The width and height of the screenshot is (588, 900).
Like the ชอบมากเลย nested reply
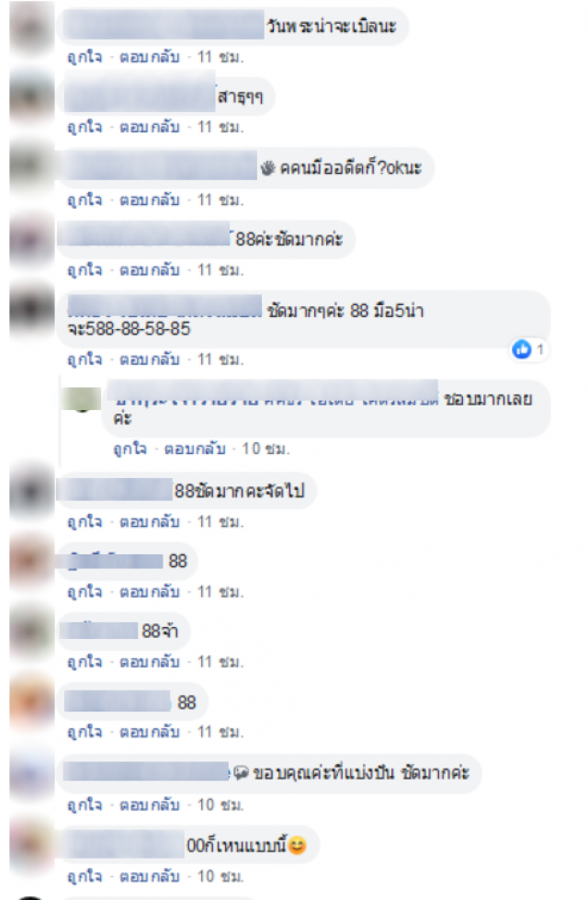(130, 449)
